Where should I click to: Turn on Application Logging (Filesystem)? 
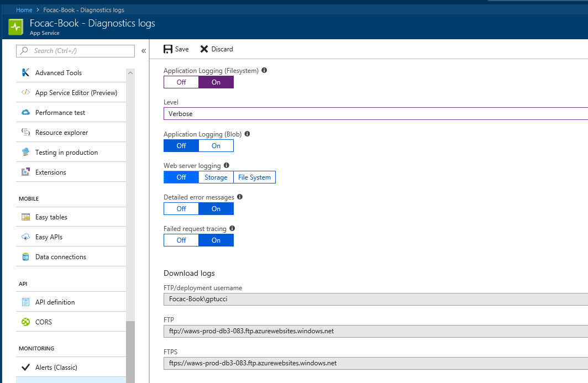pos(216,82)
